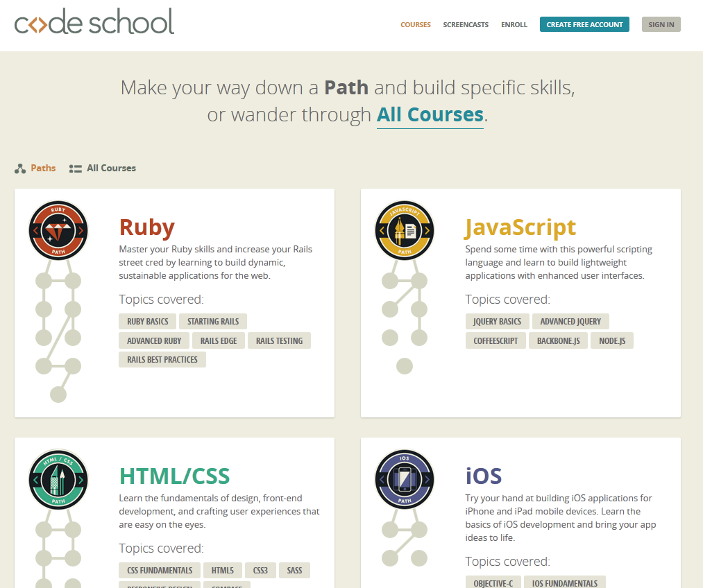The width and height of the screenshot is (703, 588).
Task: Pick the CSS3 topic tag
Action: 260,571
